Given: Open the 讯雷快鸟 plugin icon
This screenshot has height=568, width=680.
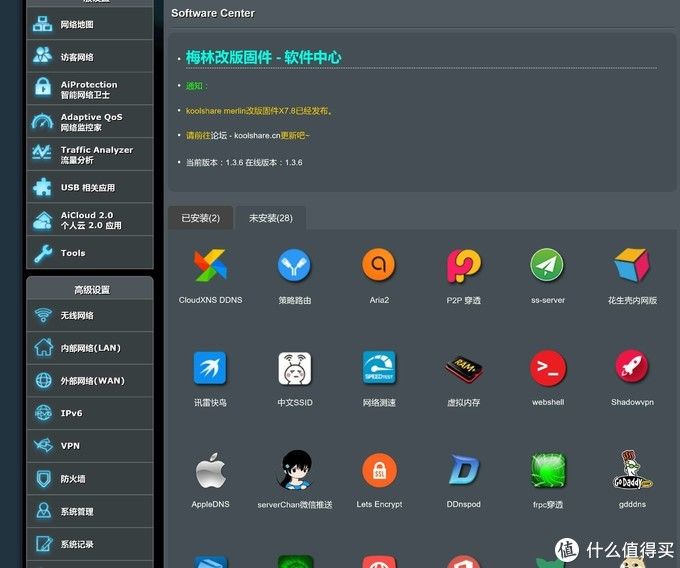Looking at the screenshot, I should 210,368.
